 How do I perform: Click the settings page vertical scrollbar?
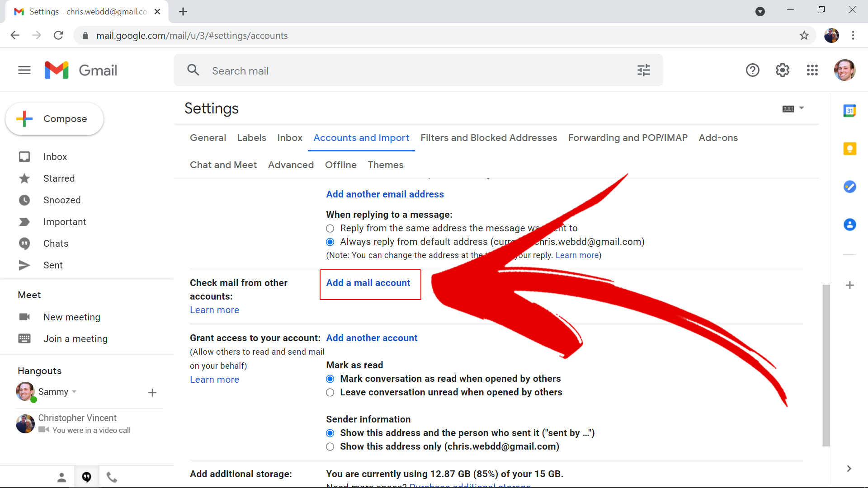tap(826, 365)
